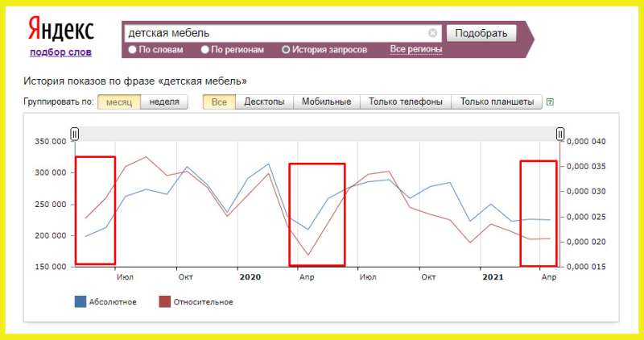
Task: Click the Относительное legend label
Action: 204,302
